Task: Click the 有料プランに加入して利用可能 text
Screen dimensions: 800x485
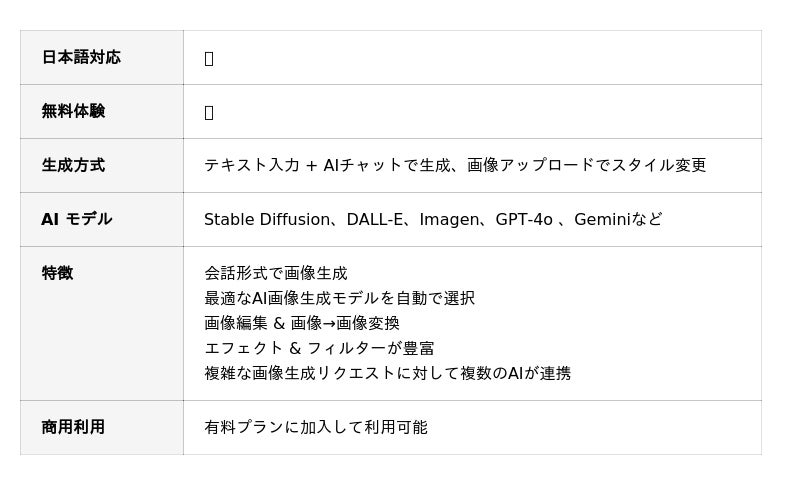Action: (316, 428)
